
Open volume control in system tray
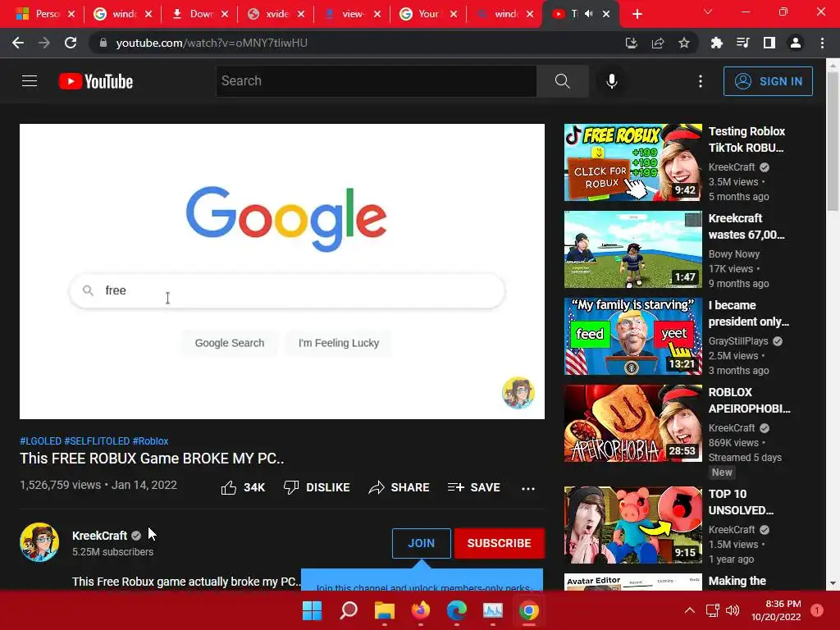coord(733,610)
